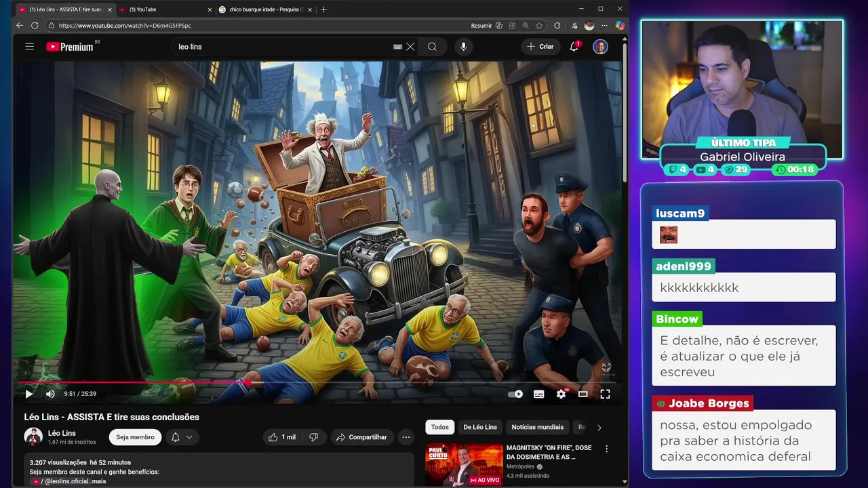This screenshot has height=488, width=868.
Task: Switch to theater mode
Action: (583, 394)
